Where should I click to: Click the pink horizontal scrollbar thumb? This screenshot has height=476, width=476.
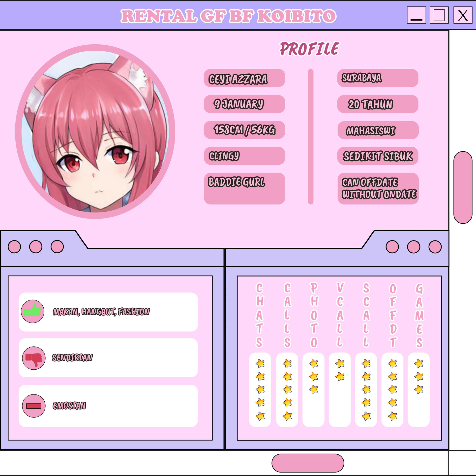(x=308, y=463)
